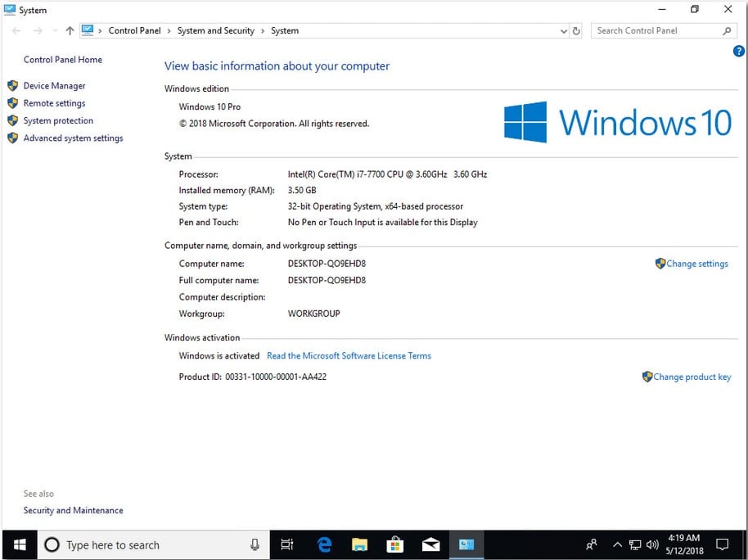
Task: Open Action Center notification icon
Action: click(723, 544)
